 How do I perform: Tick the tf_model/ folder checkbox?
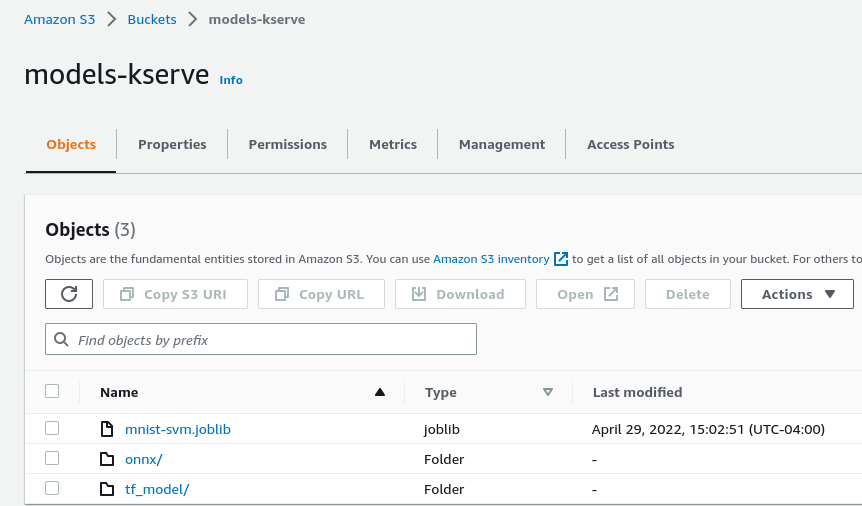pyautogui.click(x=52, y=488)
